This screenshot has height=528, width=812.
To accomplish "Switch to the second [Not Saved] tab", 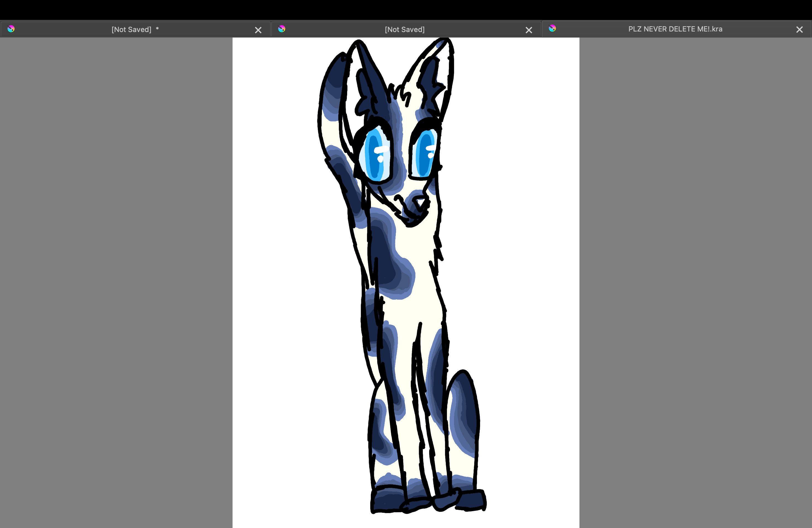I will point(406,29).
